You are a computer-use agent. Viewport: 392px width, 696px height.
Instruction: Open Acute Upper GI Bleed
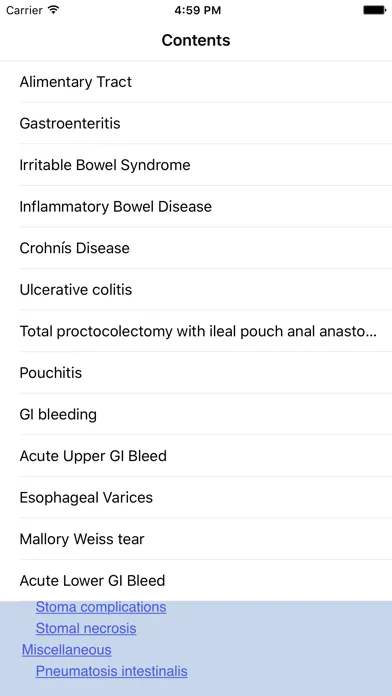tap(196, 456)
